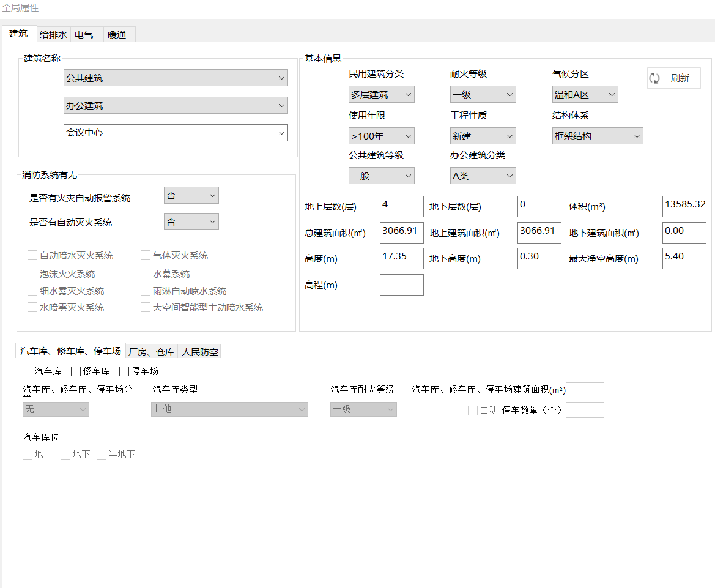The image size is (715, 588).
Task: Expand the 公共建筑 building name dropdown
Action: pos(176,78)
